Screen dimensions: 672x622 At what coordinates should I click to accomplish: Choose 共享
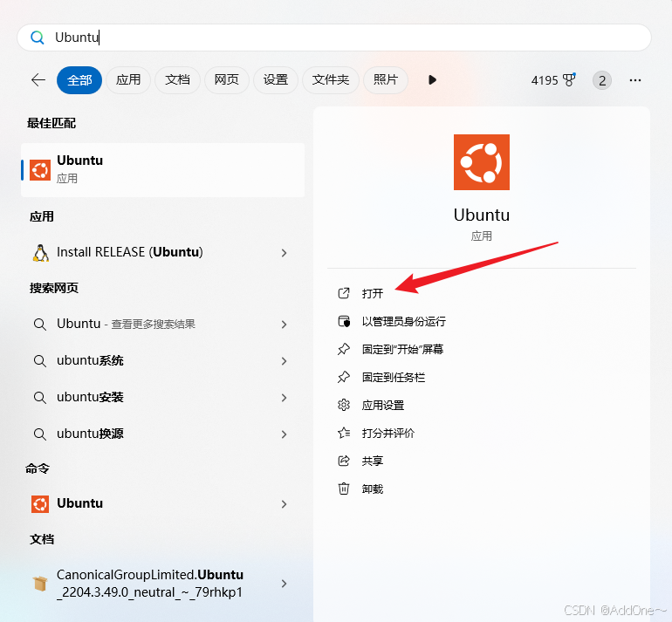tap(373, 461)
